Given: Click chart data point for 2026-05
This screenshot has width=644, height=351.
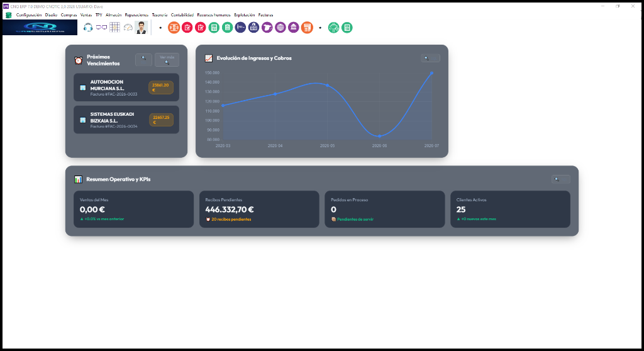Looking at the screenshot, I should coord(327,86).
